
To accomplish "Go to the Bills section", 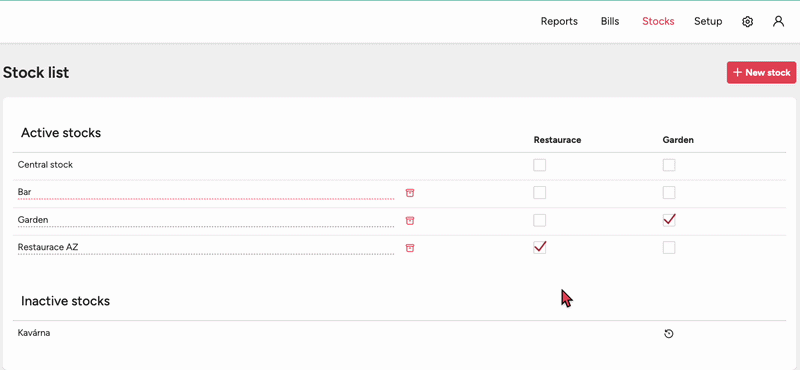I will tap(610, 21).
